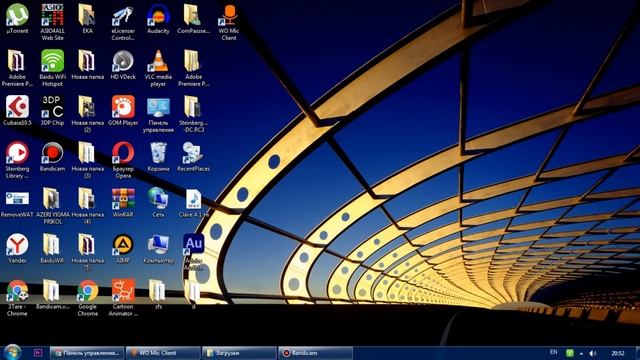This screenshot has width=640, height=360.
Task: Switch to the Загрузки taskbar window
Action: 239,353
